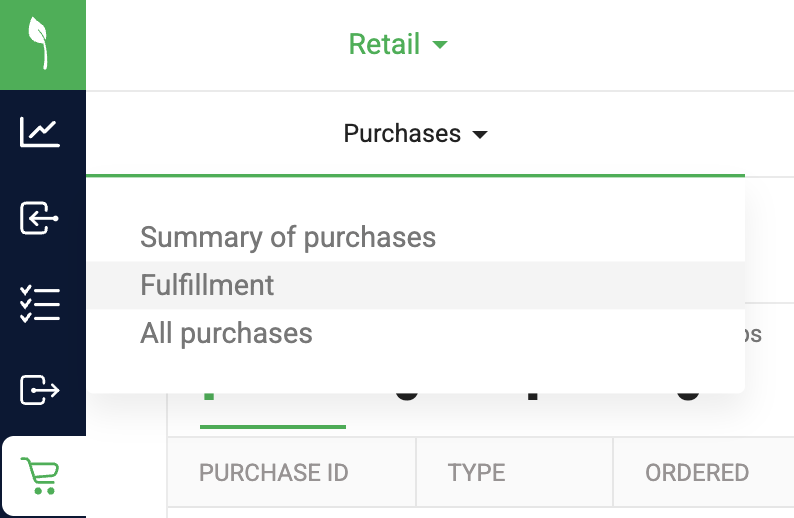Open the analytics line chart icon

(x=40, y=132)
